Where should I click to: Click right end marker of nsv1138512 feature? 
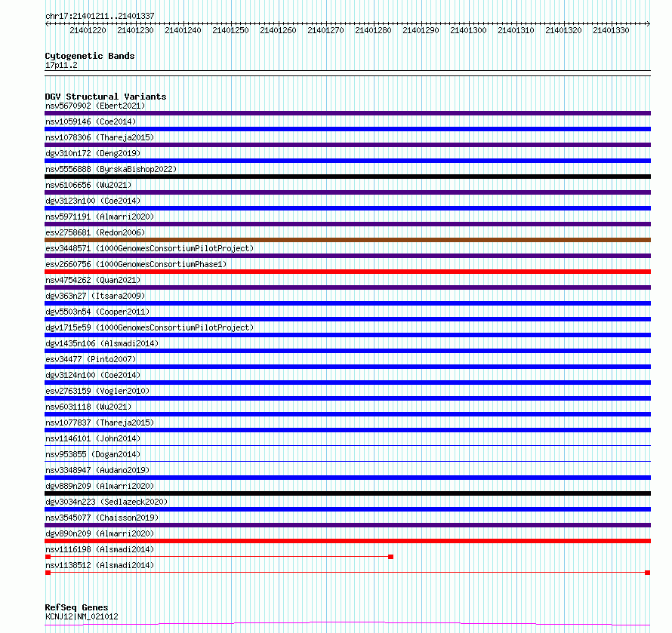pos(648,573)
